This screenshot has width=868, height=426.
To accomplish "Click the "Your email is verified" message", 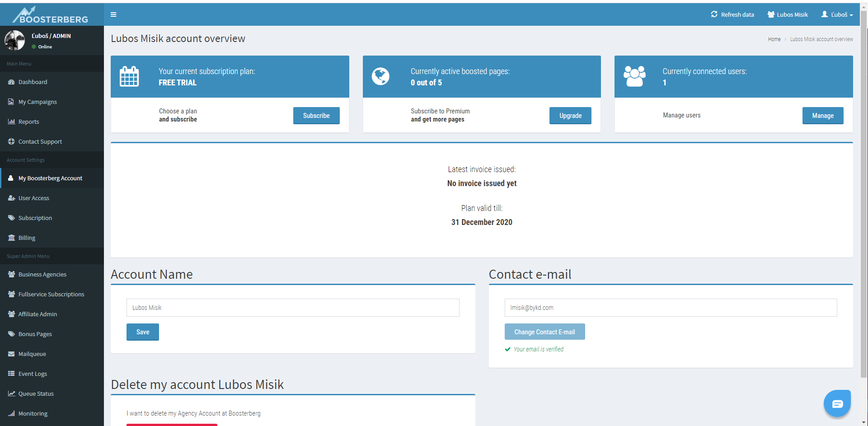I will pyautogui.click(x=539, y=349).
